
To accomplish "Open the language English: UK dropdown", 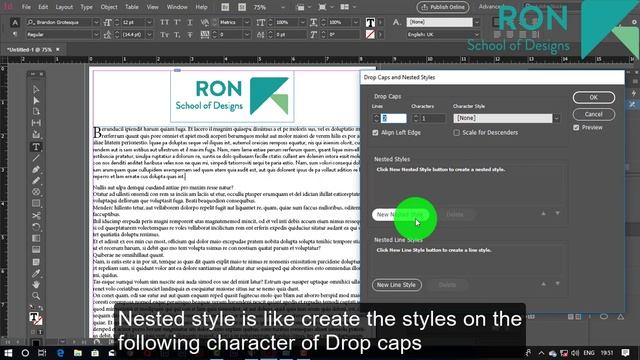I will click(x=476, y=35).
